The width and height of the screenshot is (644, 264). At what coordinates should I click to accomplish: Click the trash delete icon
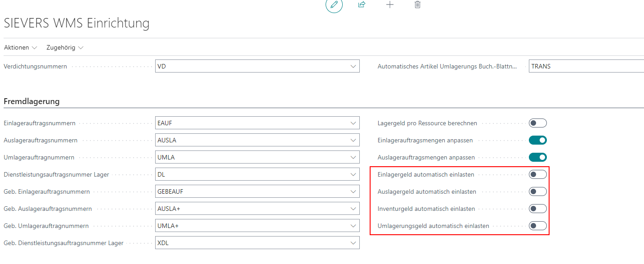(x=417, y=5)
